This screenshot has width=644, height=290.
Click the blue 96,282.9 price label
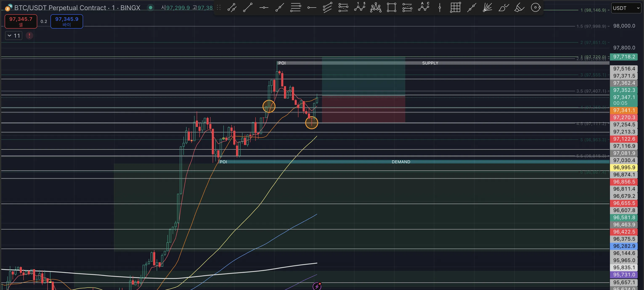point(624,246)
